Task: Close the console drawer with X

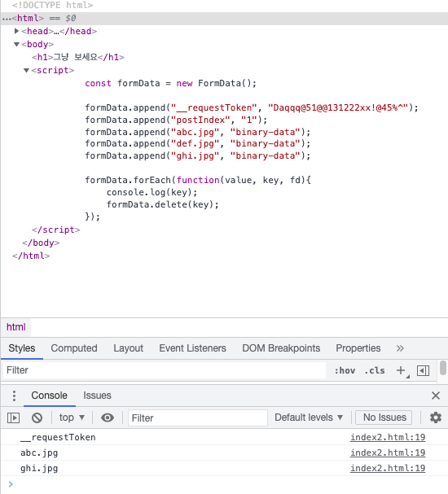Action: tap(436, 396)
